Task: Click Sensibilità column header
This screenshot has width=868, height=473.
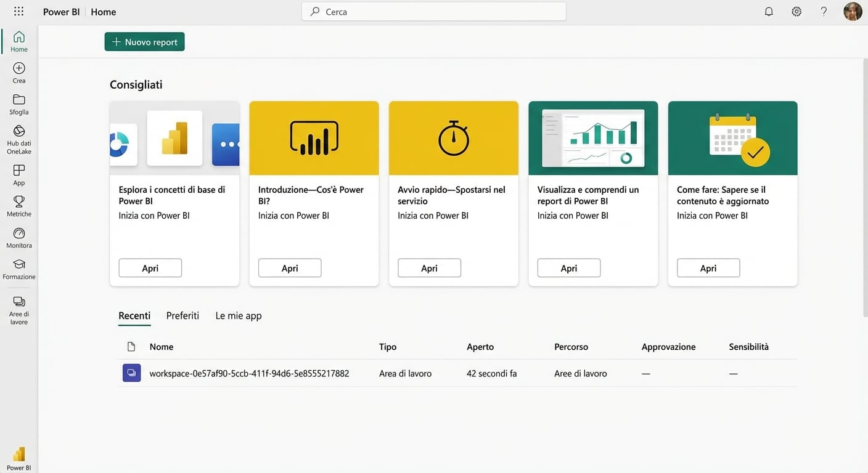Action: pyautogui.click(x=748, y=347)
